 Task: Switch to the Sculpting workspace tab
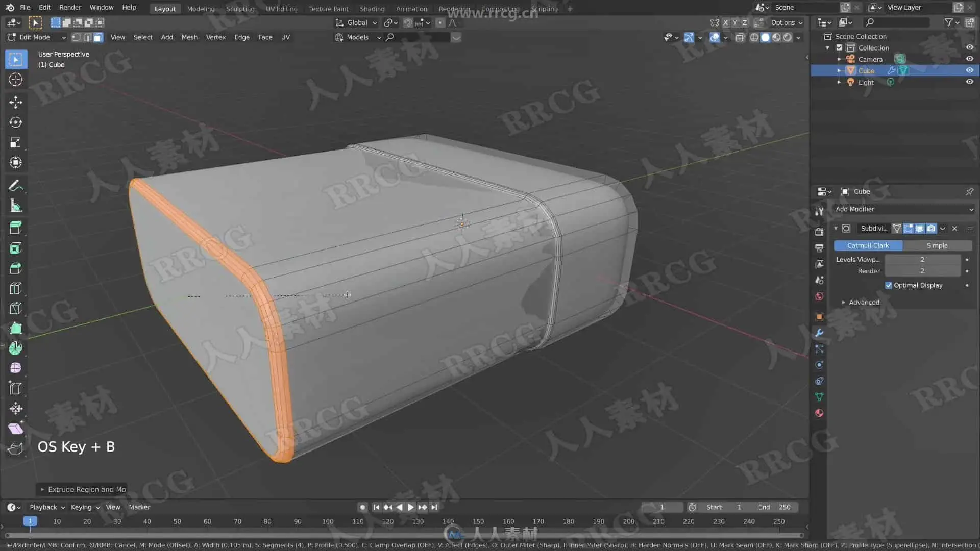(x=240, y=9)
